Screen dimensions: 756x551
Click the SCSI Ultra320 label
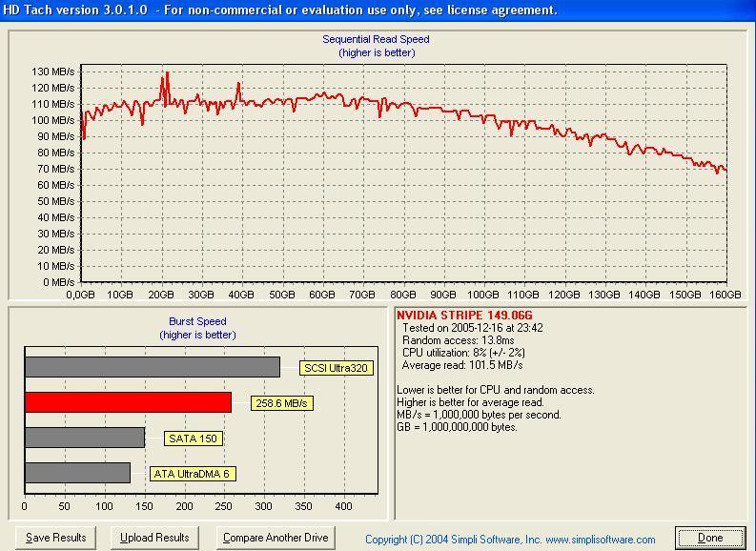coord(335,368)
